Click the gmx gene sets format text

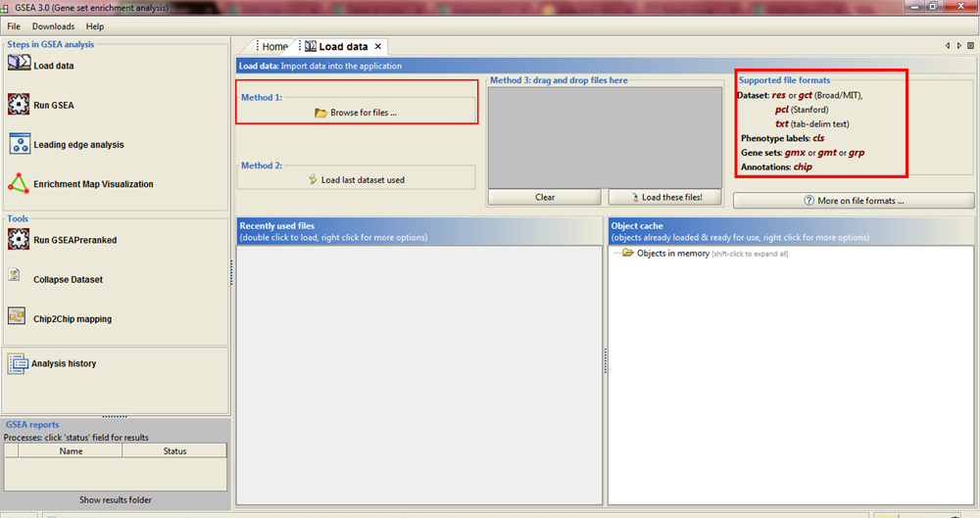[x=795, y=153]
